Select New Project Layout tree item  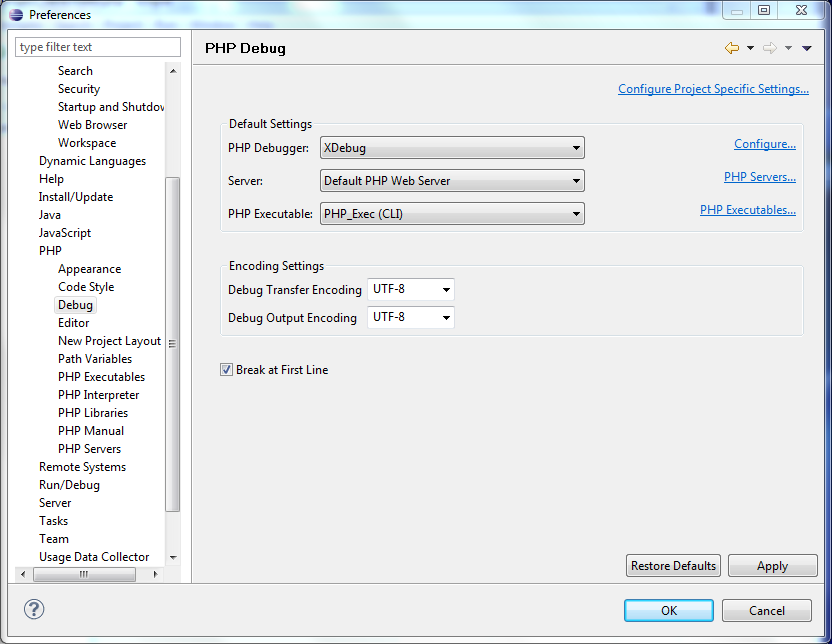click(109, 341)
